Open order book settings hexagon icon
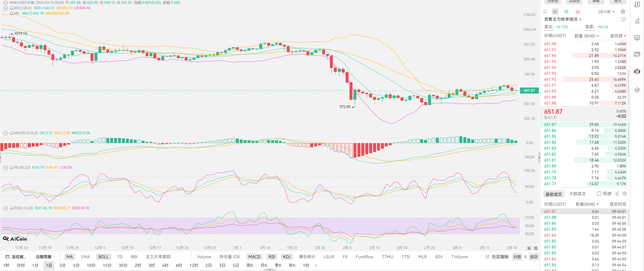644x271 pixels. (623, 12)
